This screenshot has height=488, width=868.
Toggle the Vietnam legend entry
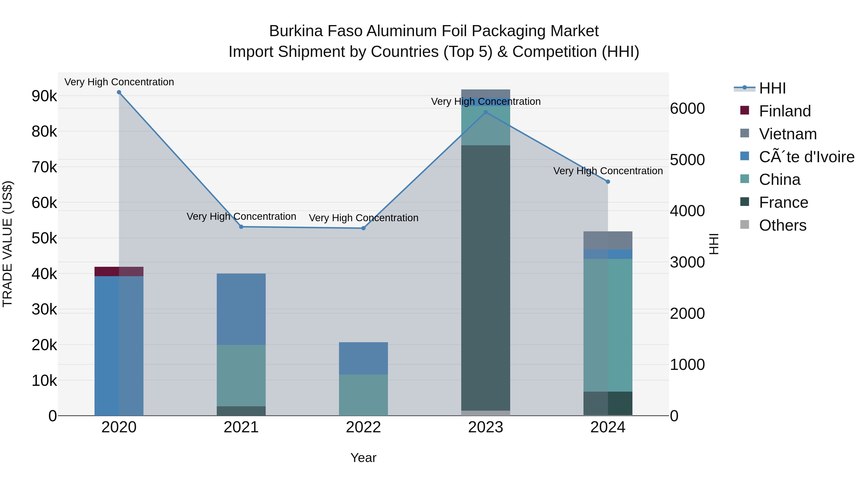coord(778,134)
